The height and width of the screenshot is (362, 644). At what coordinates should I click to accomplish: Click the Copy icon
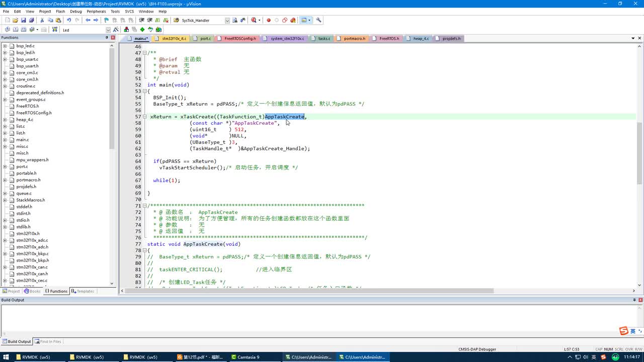tap(50, 20)
